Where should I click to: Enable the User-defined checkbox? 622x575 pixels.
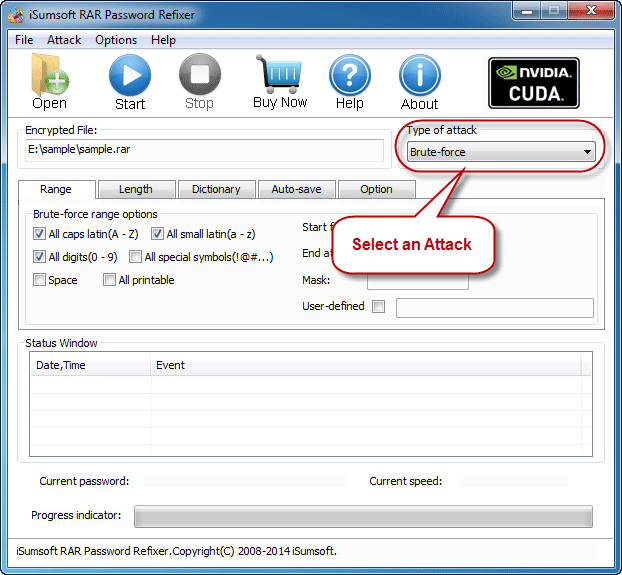tap(378, 306)
